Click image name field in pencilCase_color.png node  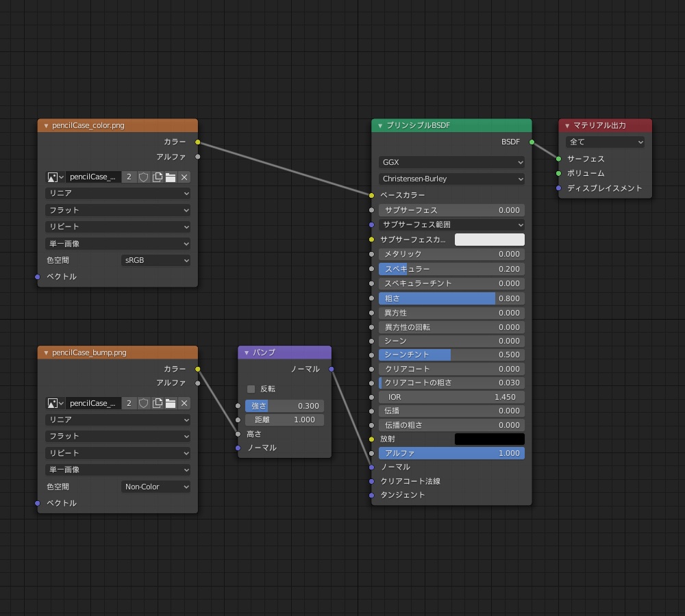coord(93,177)
